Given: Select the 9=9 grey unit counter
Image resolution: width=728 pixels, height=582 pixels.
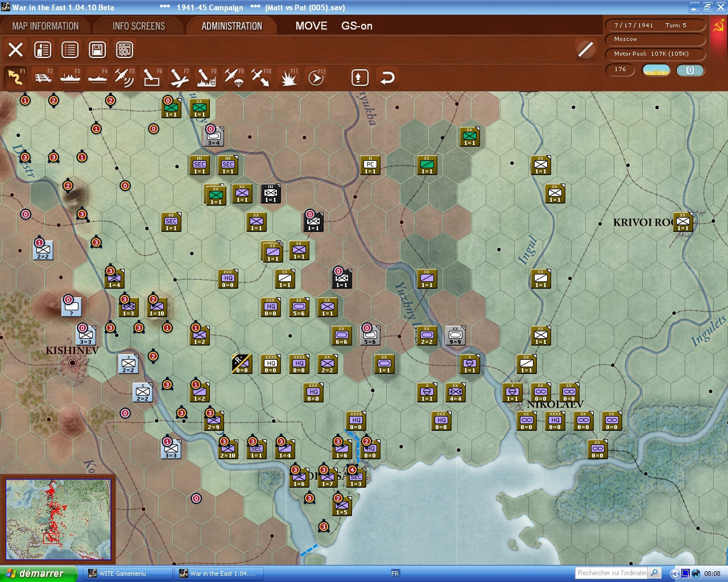Looking at the screenshot, I should point(455,335).
